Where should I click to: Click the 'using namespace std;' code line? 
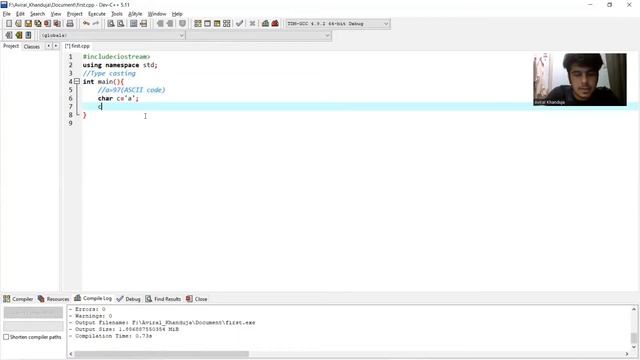point(120,65)
